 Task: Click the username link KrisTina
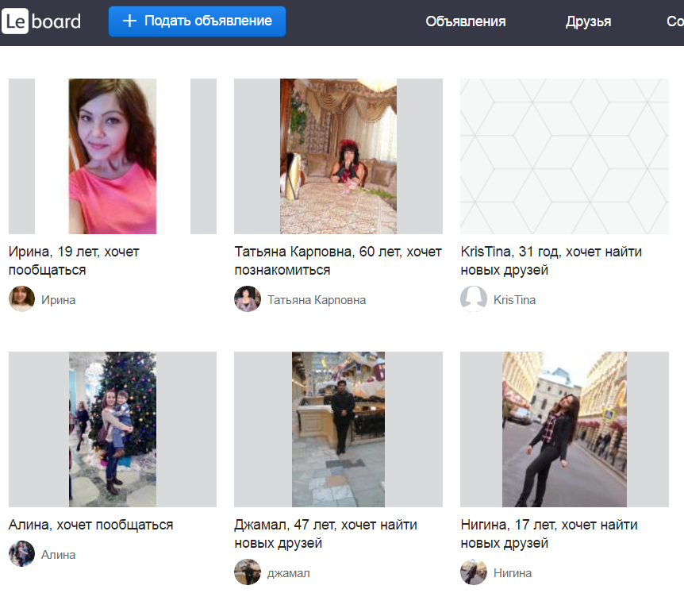click(x=514, y=300)
